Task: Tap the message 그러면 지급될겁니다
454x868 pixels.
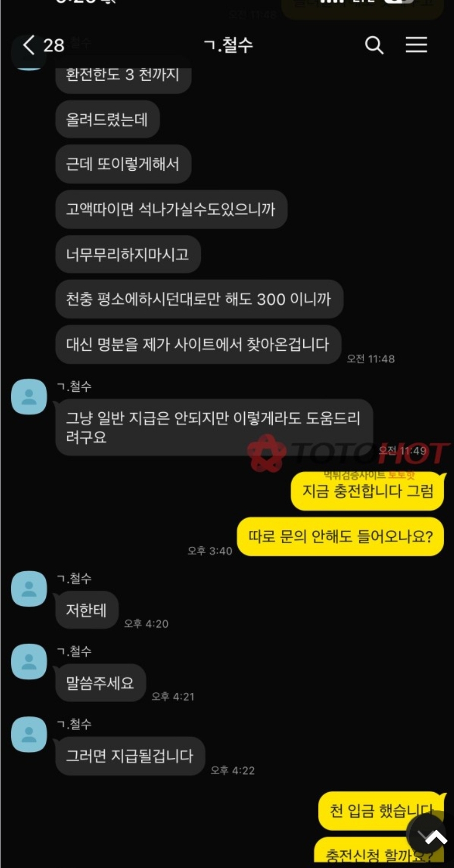Action: [130, 756]
